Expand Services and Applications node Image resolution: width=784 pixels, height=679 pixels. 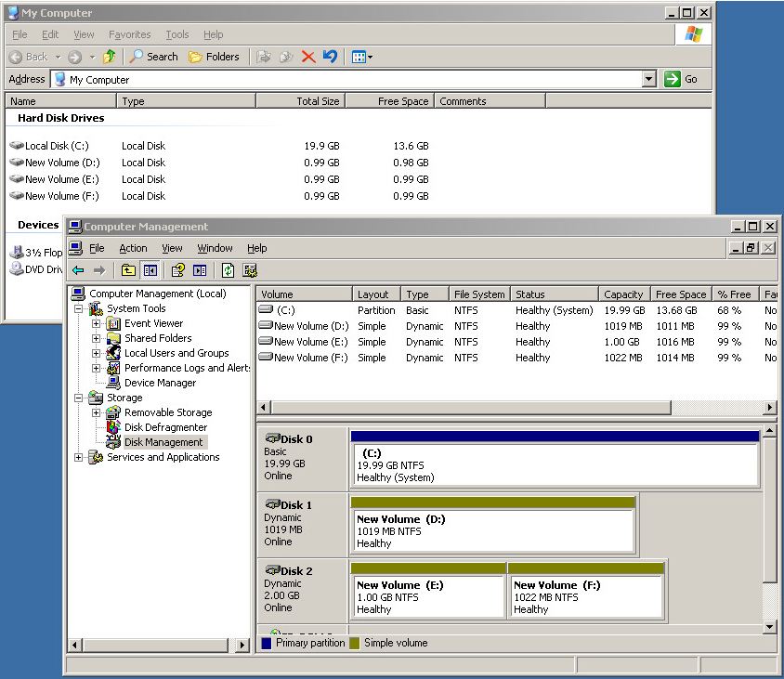[79, 458]
